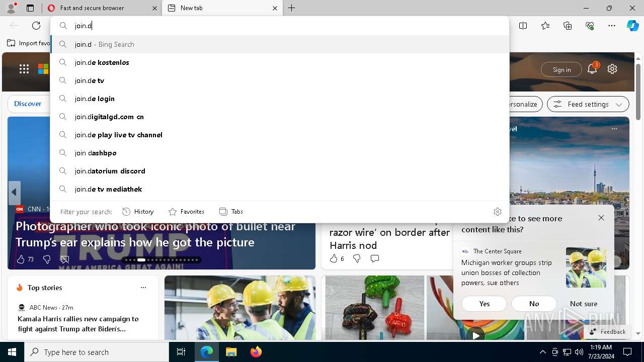Play the video on colorful toys card

(475, 335)
